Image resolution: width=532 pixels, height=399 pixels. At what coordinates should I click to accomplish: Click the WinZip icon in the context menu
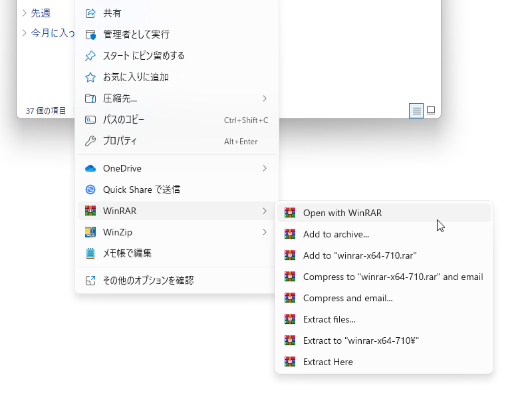tap(90, 232)
